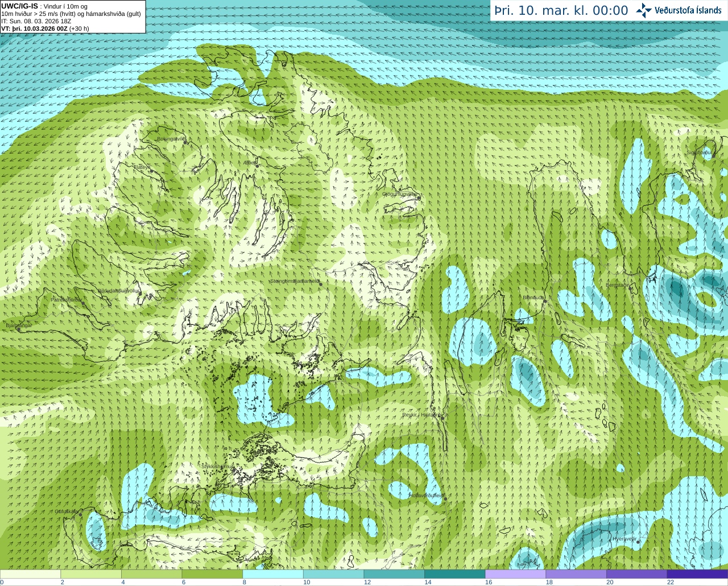Click the 20–22 m/s violet legend swatch
728x586 pixels.
[x=636, y=574]
